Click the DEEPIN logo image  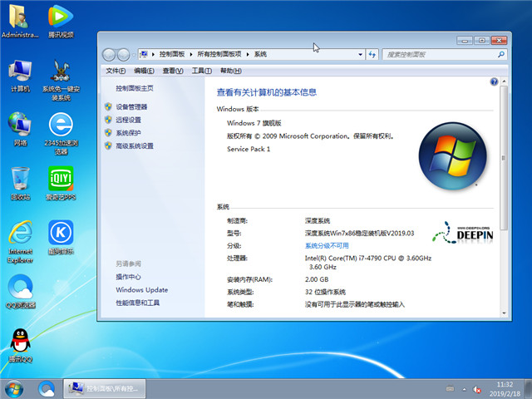[463, 233]
